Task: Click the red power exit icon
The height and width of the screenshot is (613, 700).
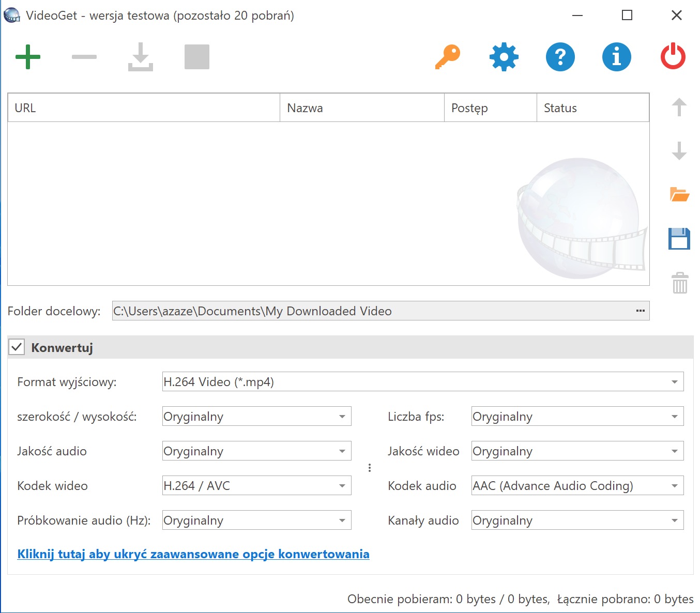Action: click(673, 57)
